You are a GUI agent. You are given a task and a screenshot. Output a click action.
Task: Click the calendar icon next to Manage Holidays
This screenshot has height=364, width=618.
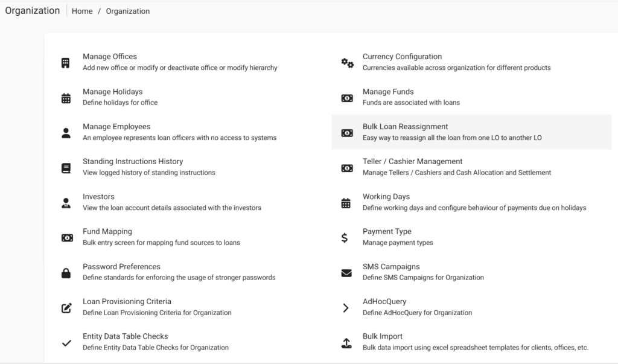coord(66,98)
